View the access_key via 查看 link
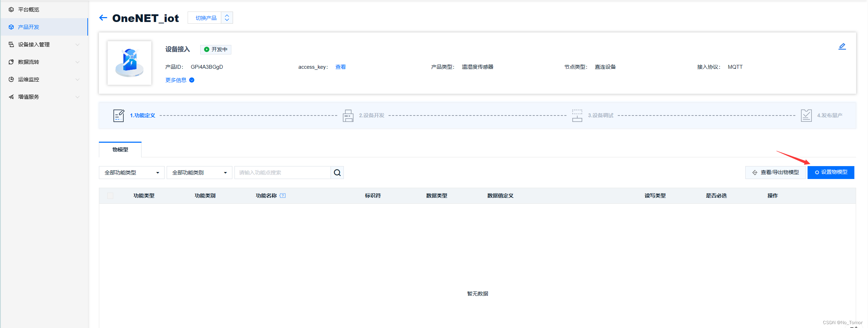868x328 pixels. tap(341, 67)
